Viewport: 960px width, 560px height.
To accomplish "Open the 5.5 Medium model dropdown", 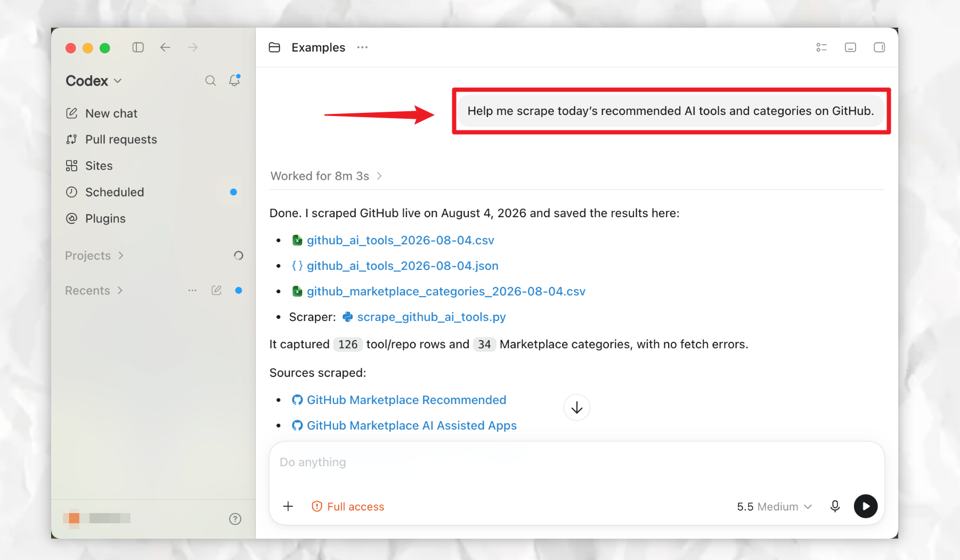I will click(775, 507).
